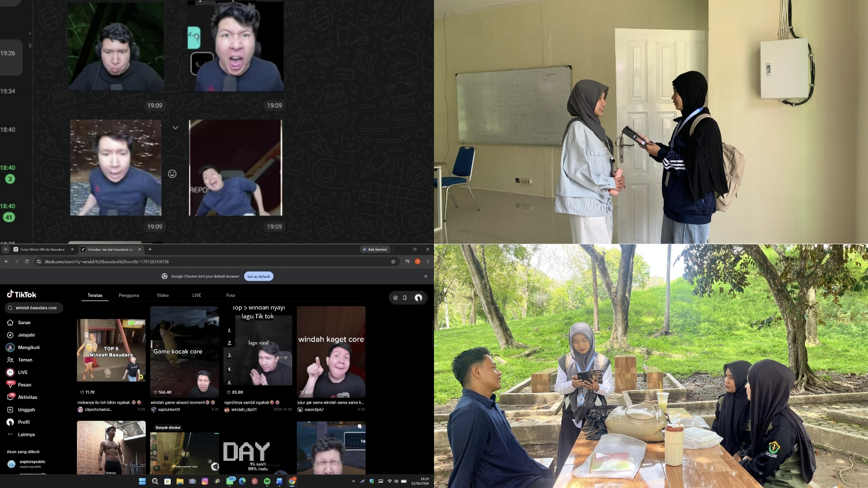Reload the TikTok page
Image resolution: width=868 pixels, height=488 pixels.
point(27,262)
